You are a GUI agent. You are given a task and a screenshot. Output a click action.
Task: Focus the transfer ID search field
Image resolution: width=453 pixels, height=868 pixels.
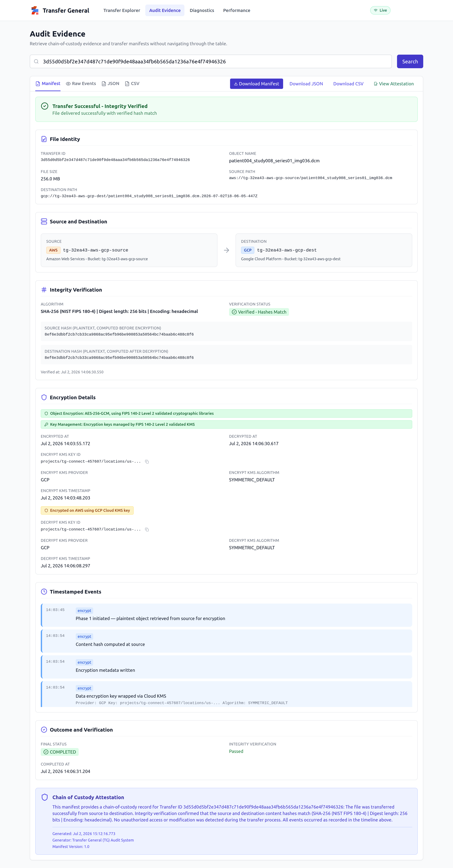click(210, 62)
